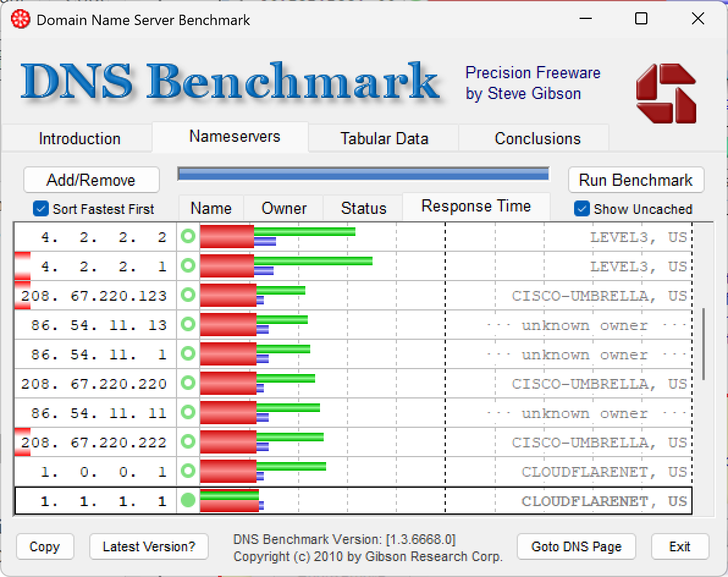Viewport: 728px width, 577px height.
Task: Click the Gibson Research copyright text
Action: [x=368, y=556]
